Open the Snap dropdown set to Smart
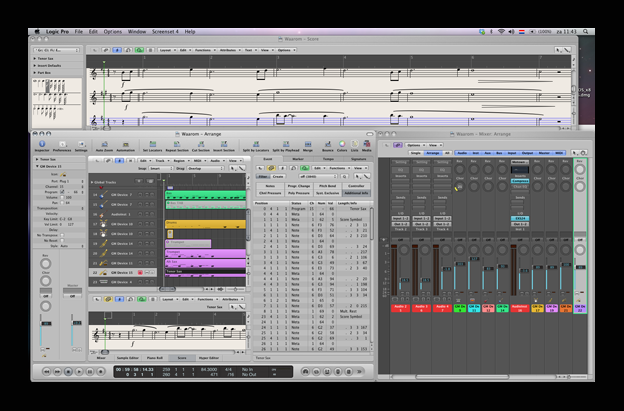624x411 pixels. point(161,168)
